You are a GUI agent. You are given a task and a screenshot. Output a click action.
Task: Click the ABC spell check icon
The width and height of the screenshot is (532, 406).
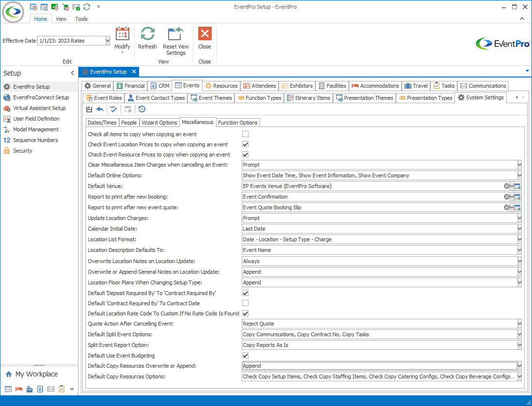pos(114,109)
